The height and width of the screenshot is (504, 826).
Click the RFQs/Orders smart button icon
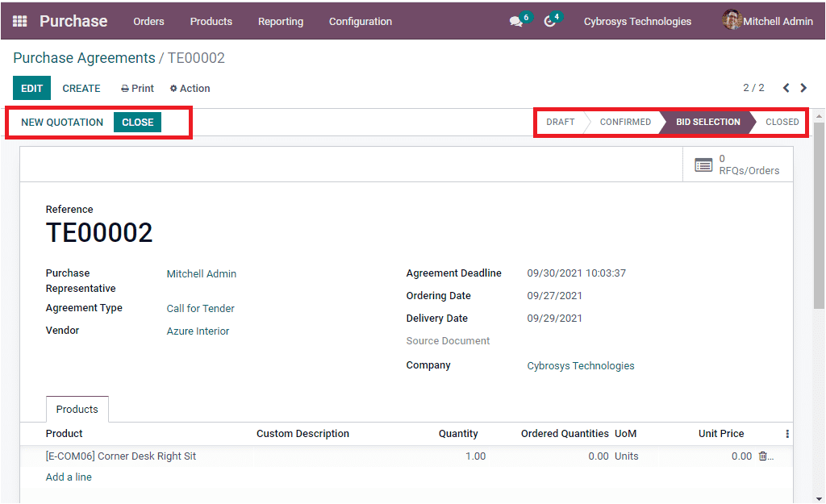click(x=702, y=165)
